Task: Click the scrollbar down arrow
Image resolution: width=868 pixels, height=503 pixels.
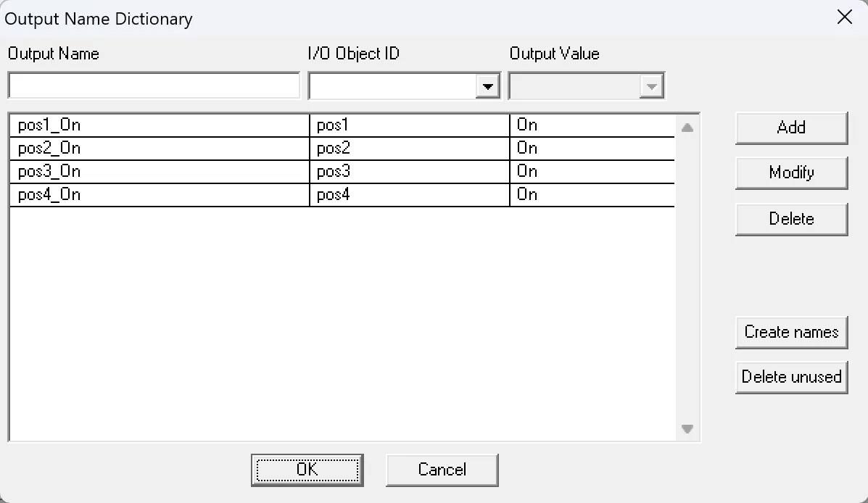Action: pyautogui.click(x=687, y=429)
